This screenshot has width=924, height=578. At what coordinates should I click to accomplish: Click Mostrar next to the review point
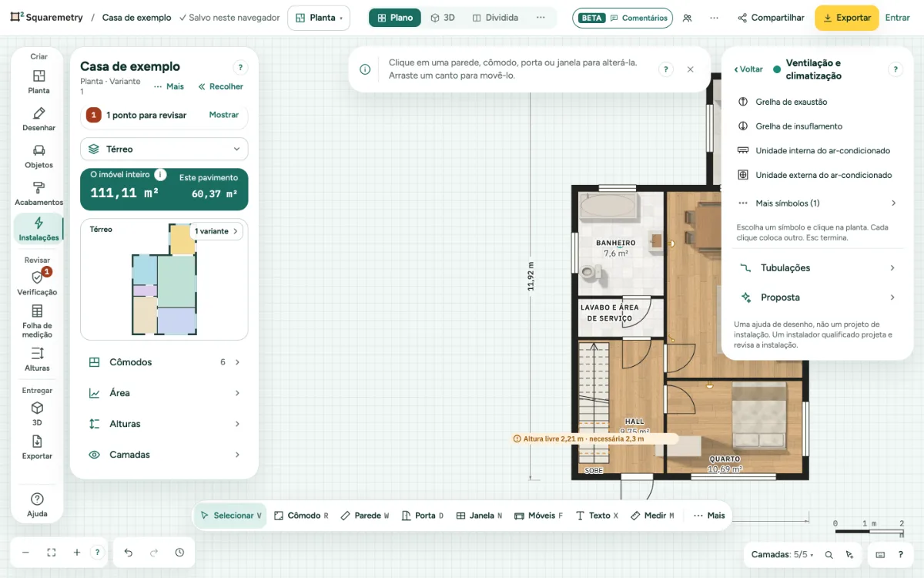224,115
